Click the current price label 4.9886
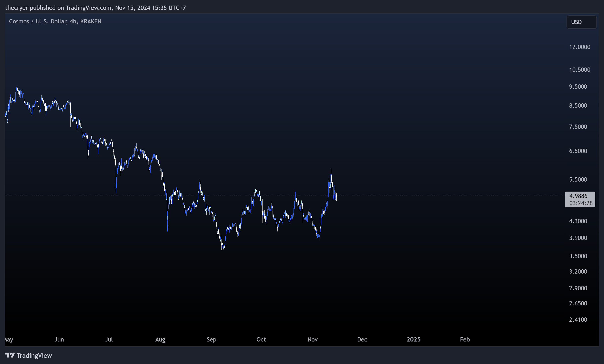604x364 pixels. 578,196
